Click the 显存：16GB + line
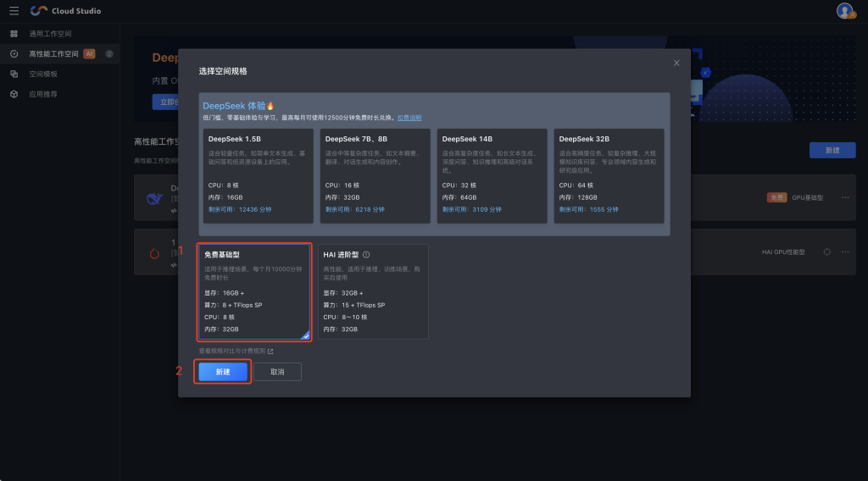Viewport: 868px width, 481px height. pos(224,293)
